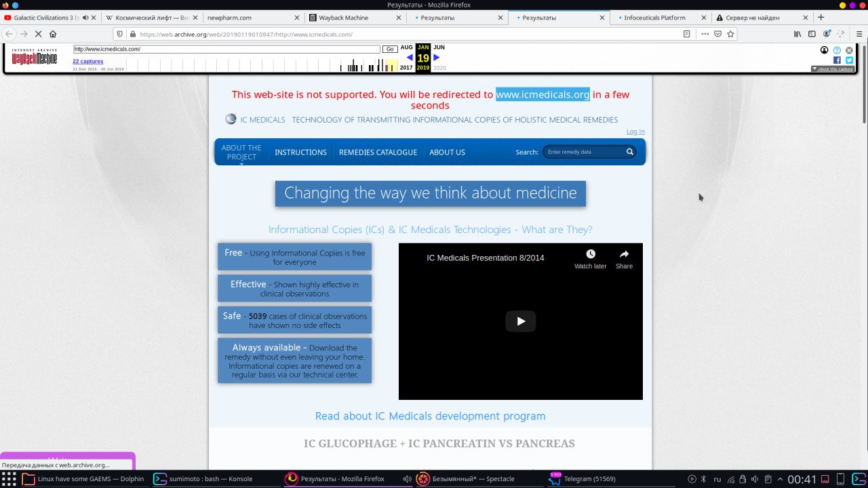The image size is (868, 488).
Task: Open Firefox account icon in toolbar
Action: [x=827, y=34]
